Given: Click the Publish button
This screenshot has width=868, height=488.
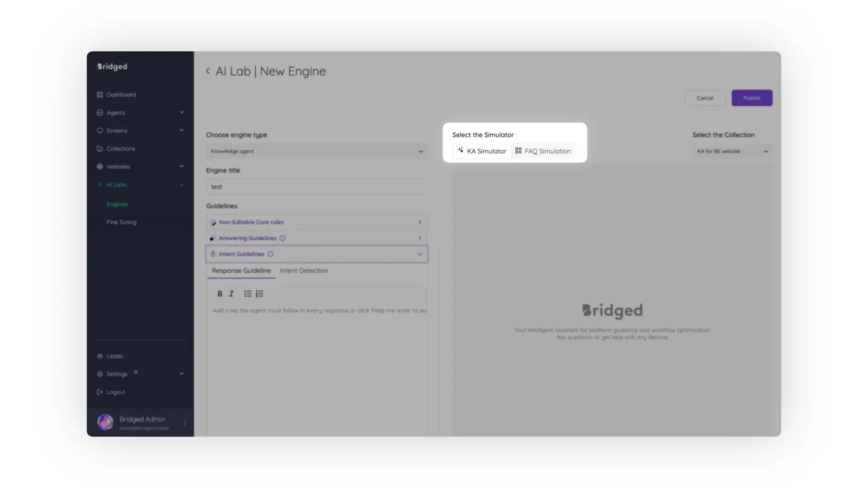Looking at the screenshot, I should [752, 98].
